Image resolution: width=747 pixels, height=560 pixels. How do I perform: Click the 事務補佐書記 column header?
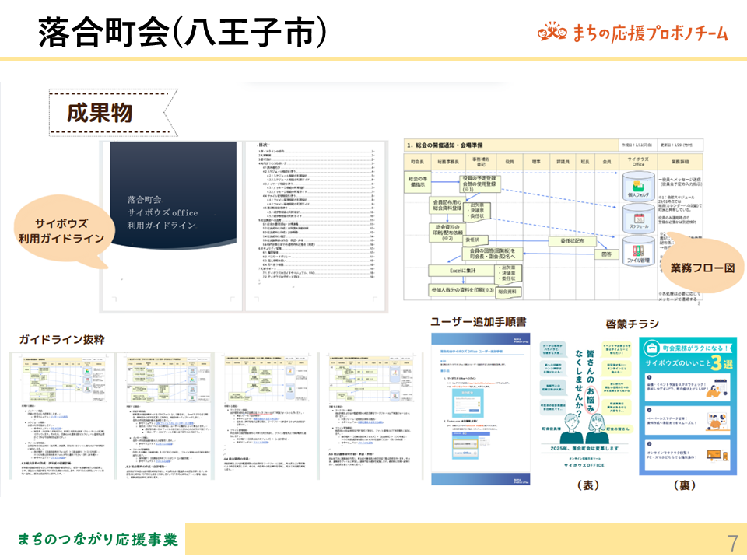coord(481,162)
